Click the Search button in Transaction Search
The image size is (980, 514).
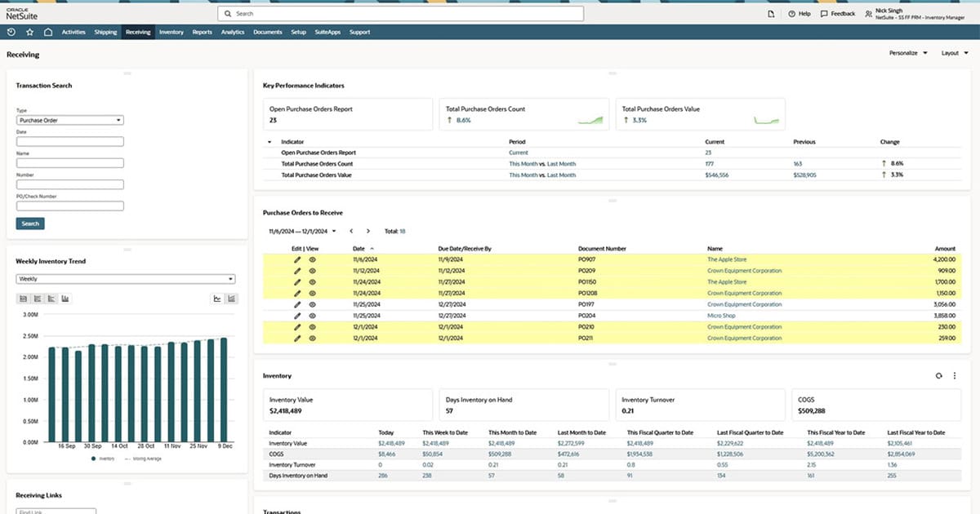(x=29, y=223)
